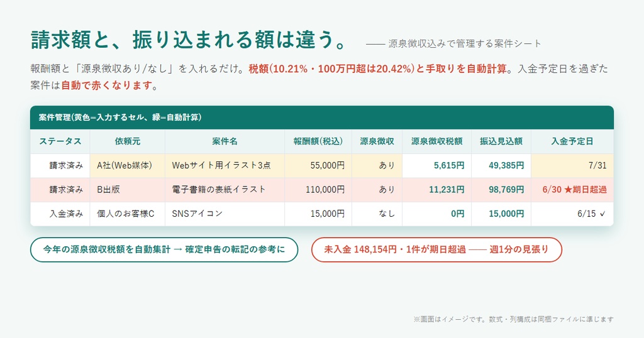Click the 電子書籍の表紙イラスト project cell
Viewport: 644px width, 338px height.
pyautogui.click(x=225, y=190)
